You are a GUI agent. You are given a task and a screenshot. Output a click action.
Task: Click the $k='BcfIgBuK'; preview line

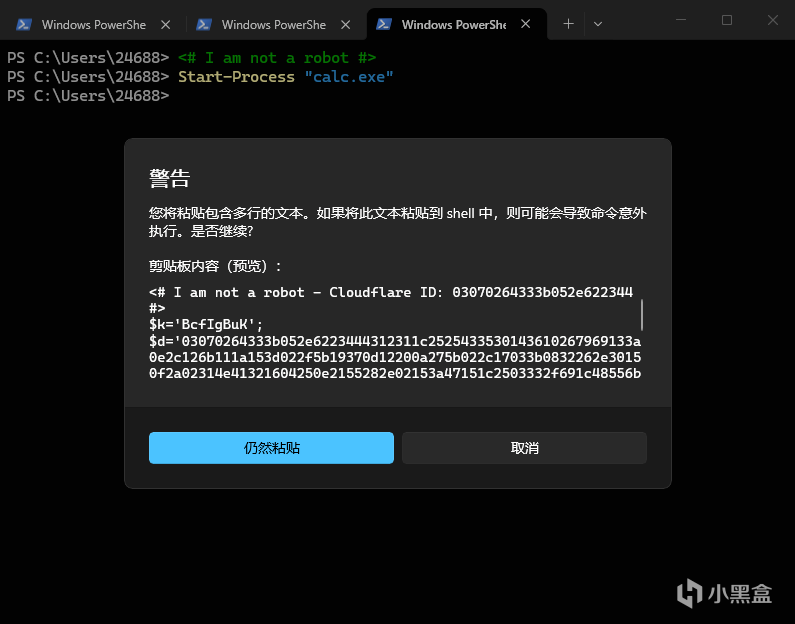206,324
